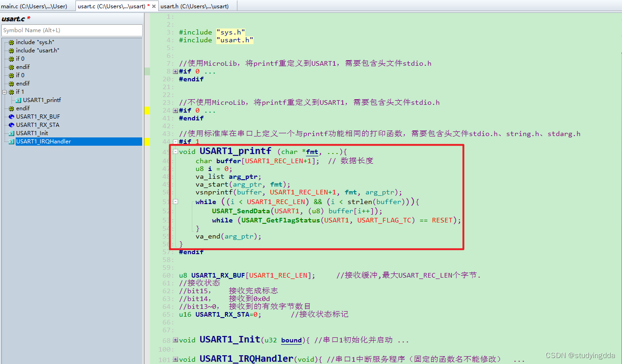This screenshot has width=622, height=364.
Task: Expand the folded USART1_IRQHandler function
Action: tap(175, 359)
